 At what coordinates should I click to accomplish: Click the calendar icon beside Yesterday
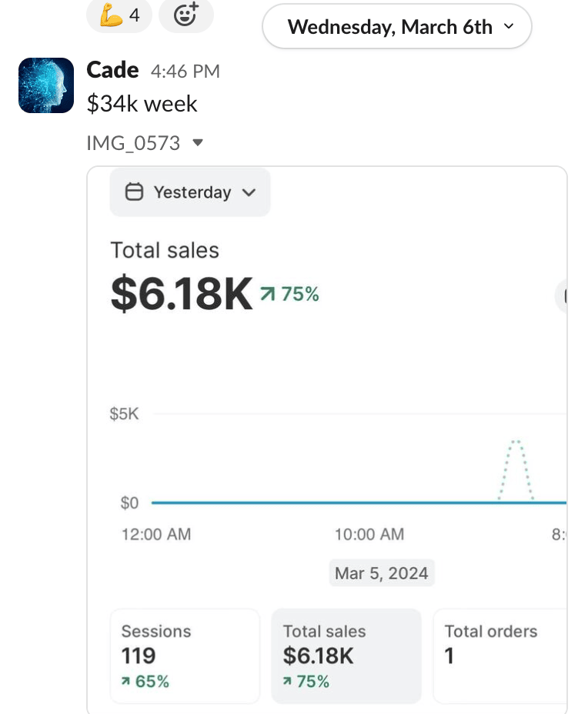(134, 192)
